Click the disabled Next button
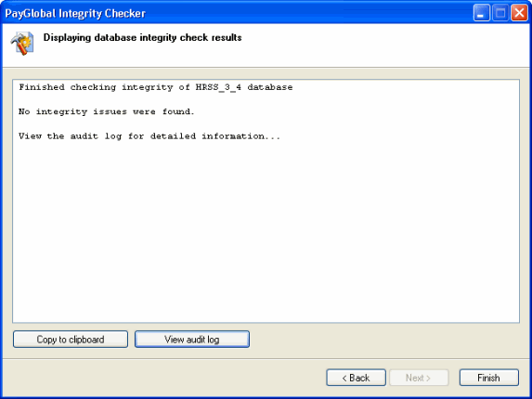The height and width of the screenshot is (399, 532). point(419,378)
